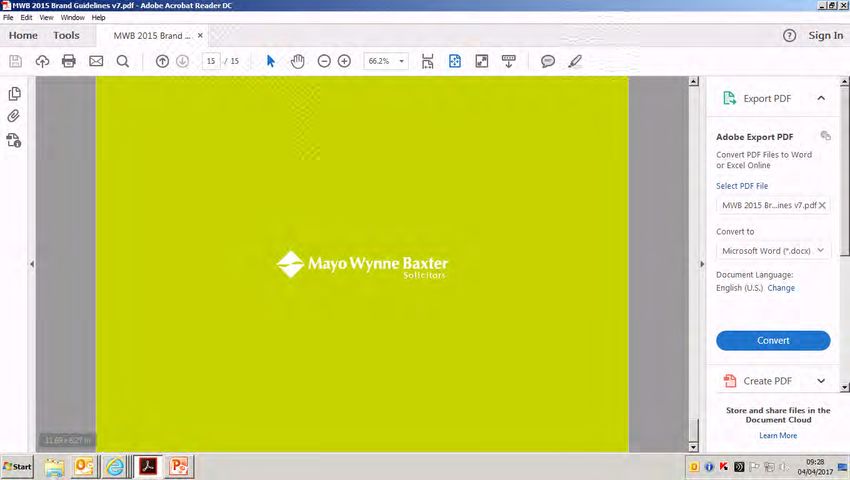Open the File menu

coord(8,17)
